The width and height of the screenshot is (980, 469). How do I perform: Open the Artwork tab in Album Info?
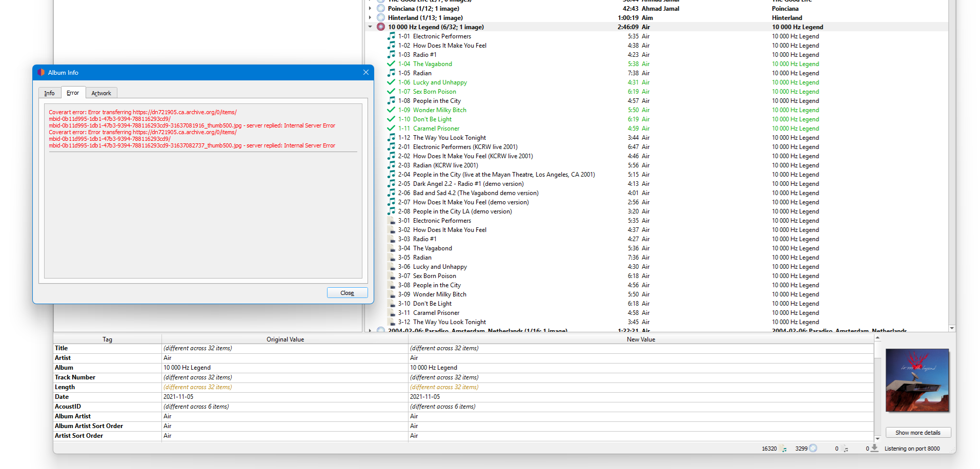tap(101, 93)
